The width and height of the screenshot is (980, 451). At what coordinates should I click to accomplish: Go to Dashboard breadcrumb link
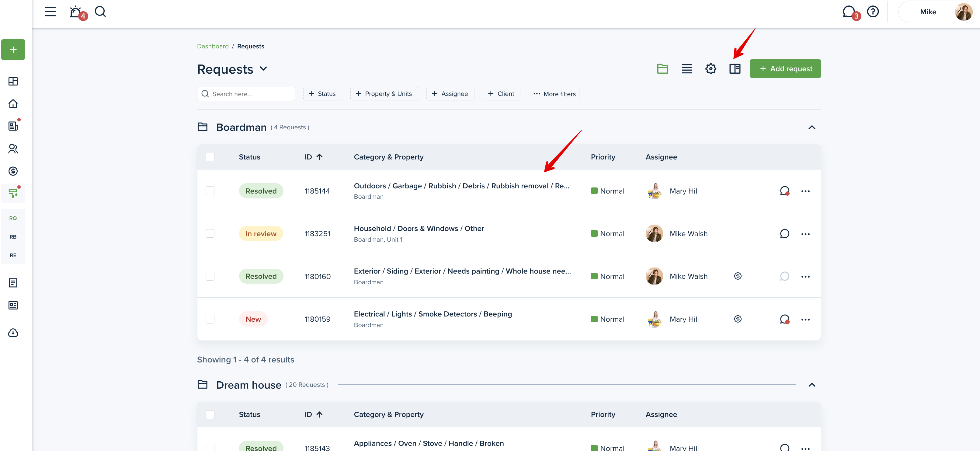213,47
